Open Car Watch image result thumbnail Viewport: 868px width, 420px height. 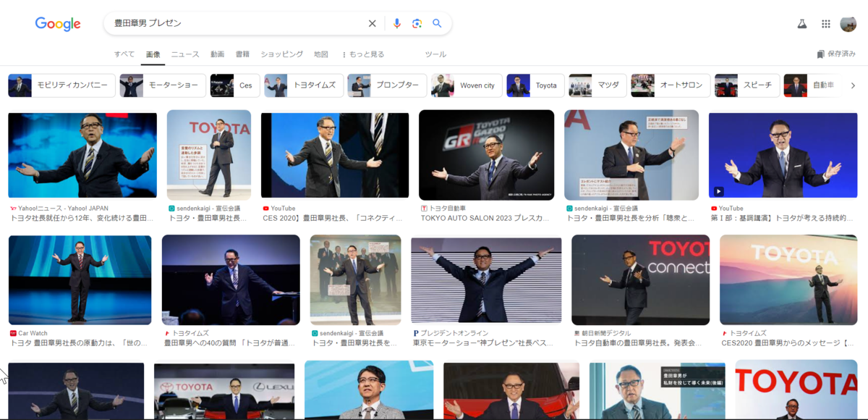click(80, 280)
